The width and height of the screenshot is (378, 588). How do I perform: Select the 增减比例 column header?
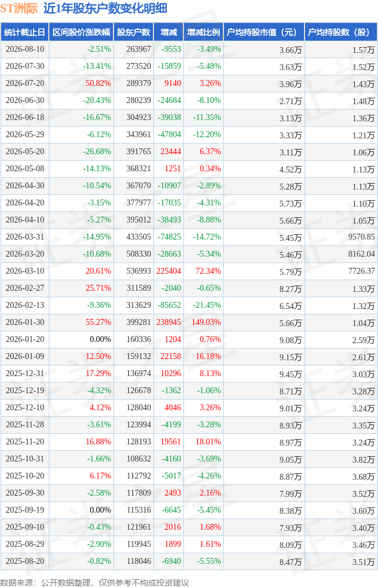tap(203, 32)
